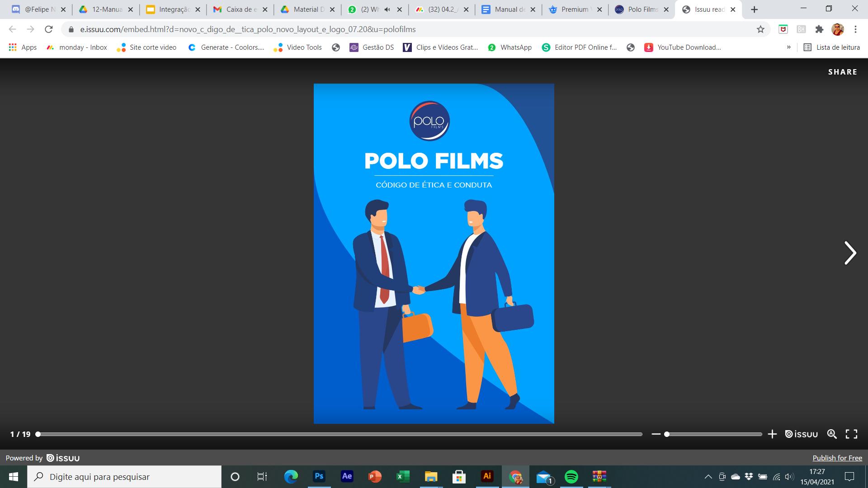Click the magnifier zoom icon
This screenshot has width=868, height=488.
click(832, 434)
